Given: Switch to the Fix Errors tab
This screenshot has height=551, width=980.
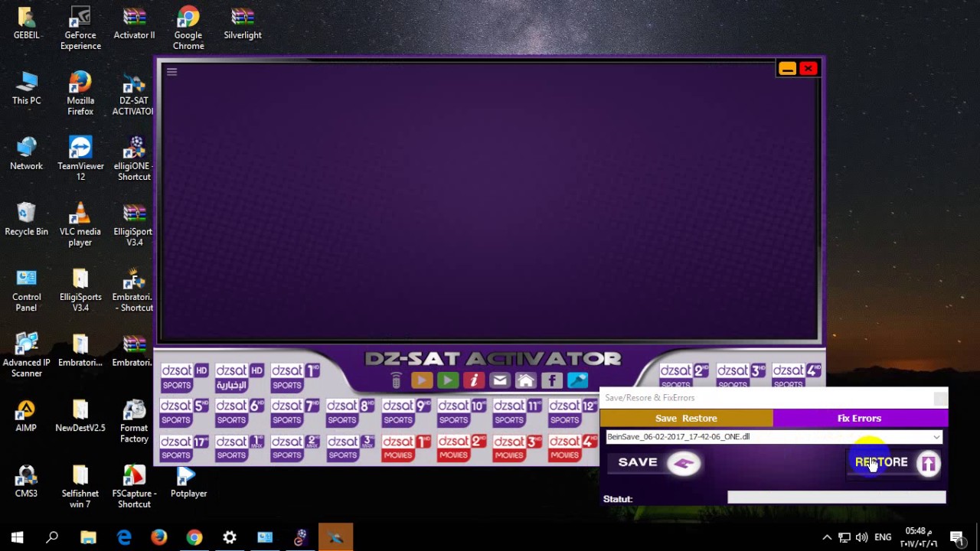Looking at the screenshot, I should [x=860, y=418].
